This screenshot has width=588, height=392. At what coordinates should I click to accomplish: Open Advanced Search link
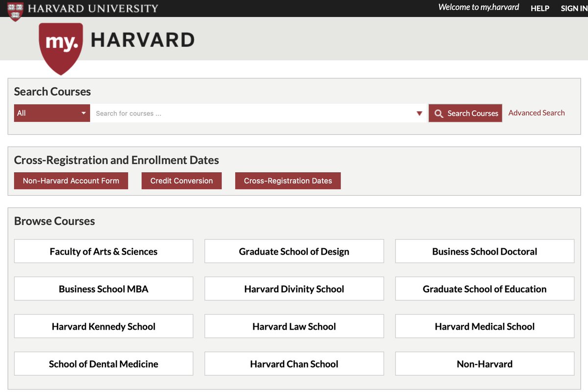click(x=537, y=113)
